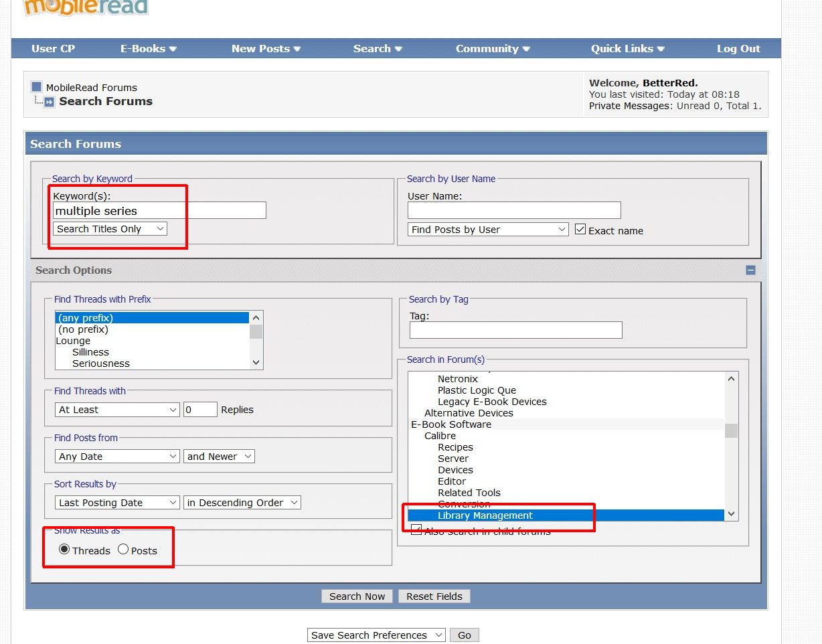
Task: Select Threads radio button
Action: point(64,550)
